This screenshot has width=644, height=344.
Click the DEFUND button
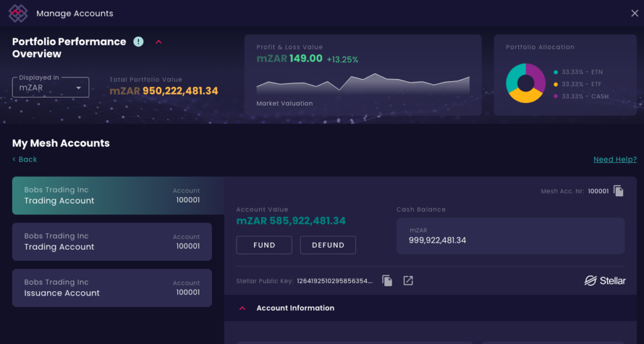pyautogui.click(x=328, y=245)
